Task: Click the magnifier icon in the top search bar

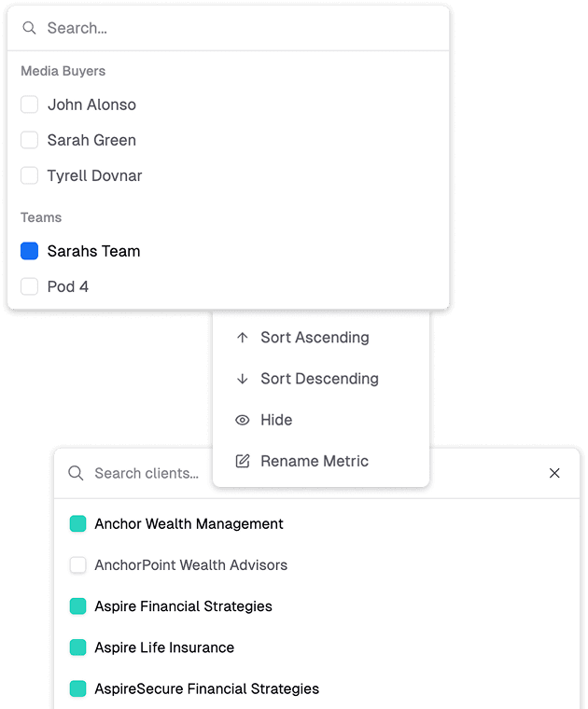Action: pyautogui.click(x=29, y=28)
